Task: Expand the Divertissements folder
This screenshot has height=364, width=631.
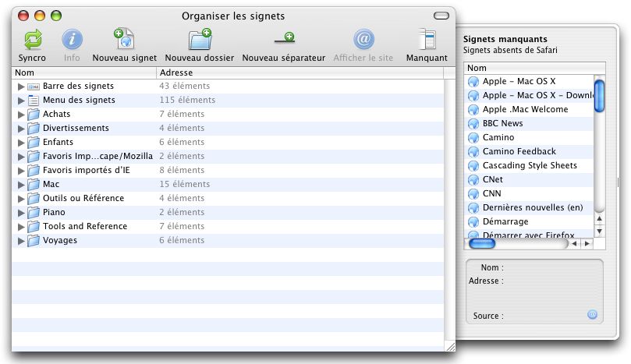Action: point(21,129)
